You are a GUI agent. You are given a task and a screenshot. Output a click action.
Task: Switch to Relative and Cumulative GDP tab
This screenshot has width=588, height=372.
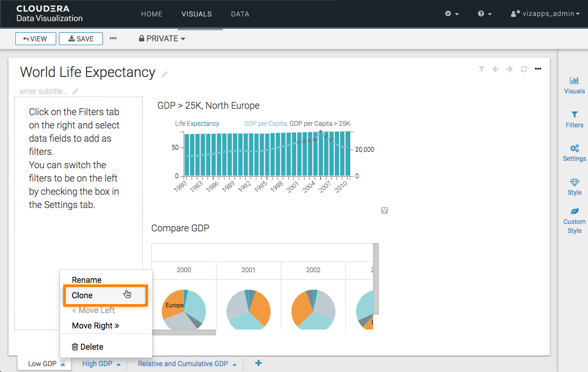click(x=183, y=364)
